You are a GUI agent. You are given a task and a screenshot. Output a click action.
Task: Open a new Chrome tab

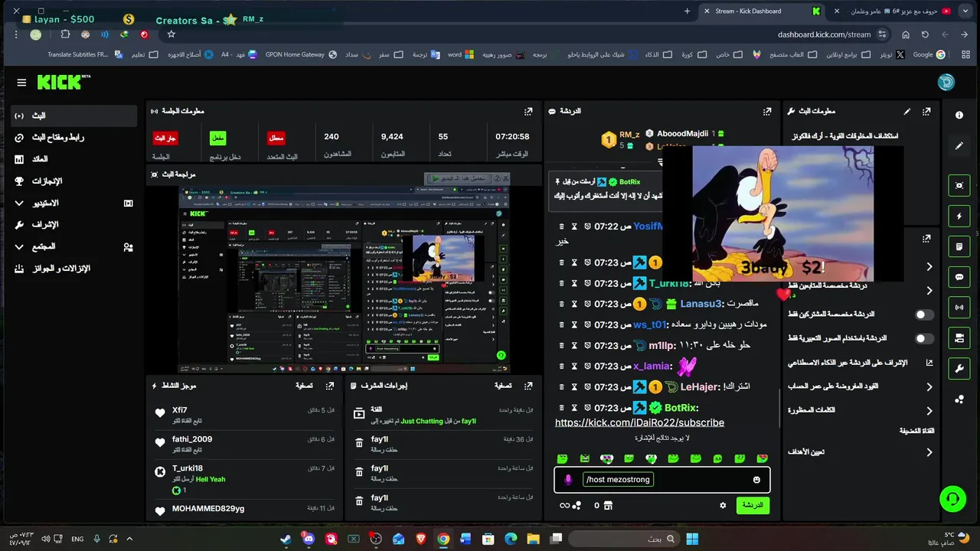(687, 11)
